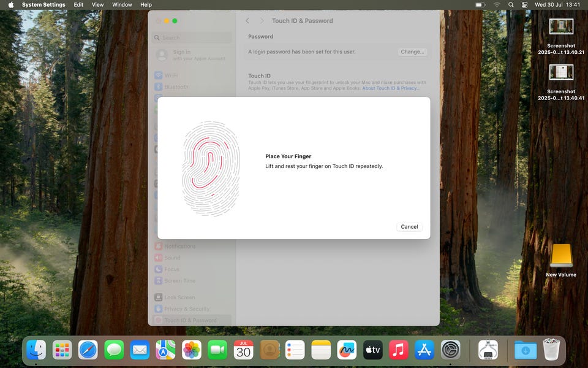This screenshot has width=588, height=368.
Task: Open Contacts from the Dock
Action: click(269, 350)
